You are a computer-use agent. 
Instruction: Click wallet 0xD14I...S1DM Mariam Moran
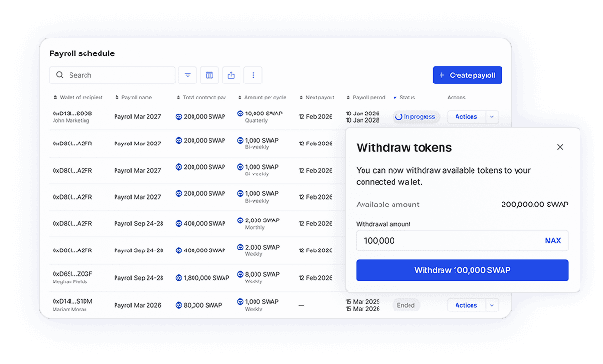[72, 305]
